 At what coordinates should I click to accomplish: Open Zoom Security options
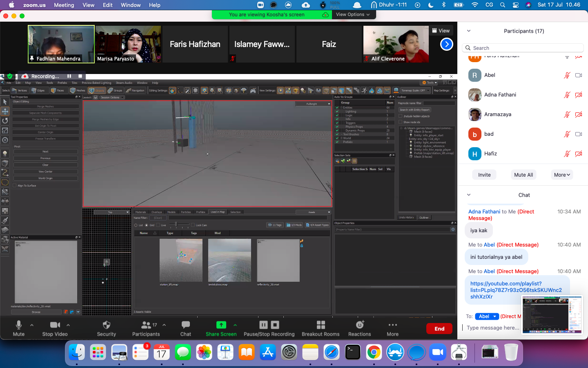tap(107, 328)
